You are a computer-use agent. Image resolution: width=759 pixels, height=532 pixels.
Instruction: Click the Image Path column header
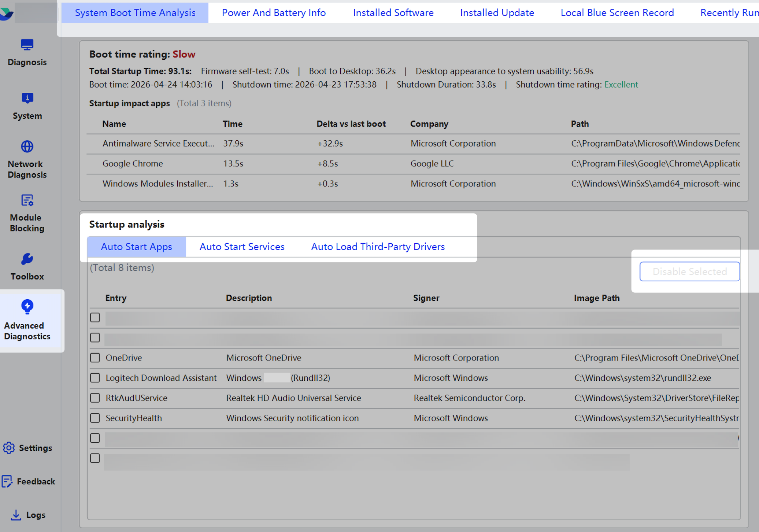pos(597,298)
